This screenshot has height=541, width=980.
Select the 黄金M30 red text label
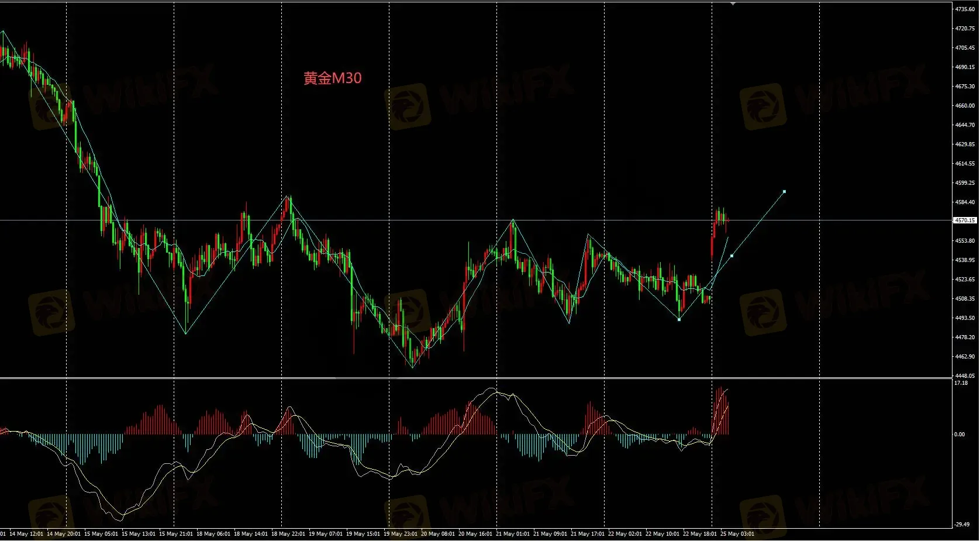tap(332, 78)
